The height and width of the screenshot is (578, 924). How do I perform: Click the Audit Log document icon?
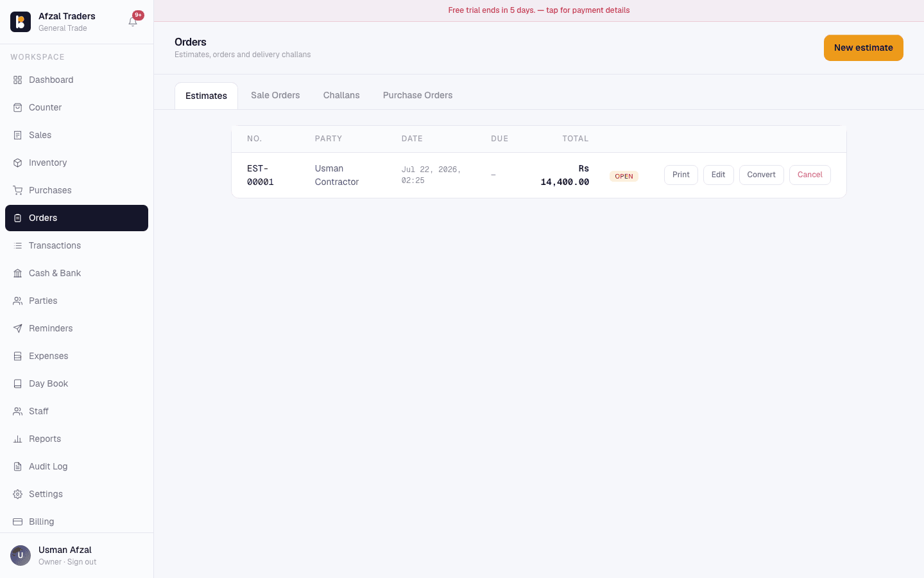pos(18,467)
